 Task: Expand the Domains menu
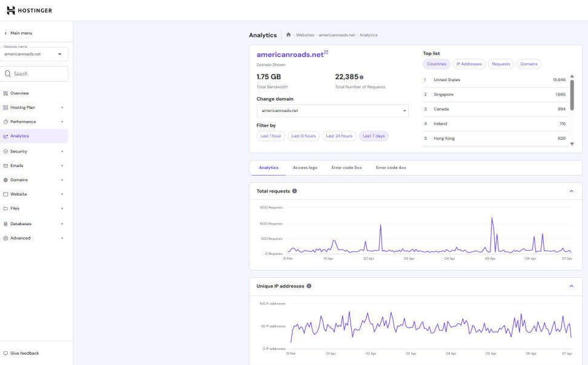point(62,180)
